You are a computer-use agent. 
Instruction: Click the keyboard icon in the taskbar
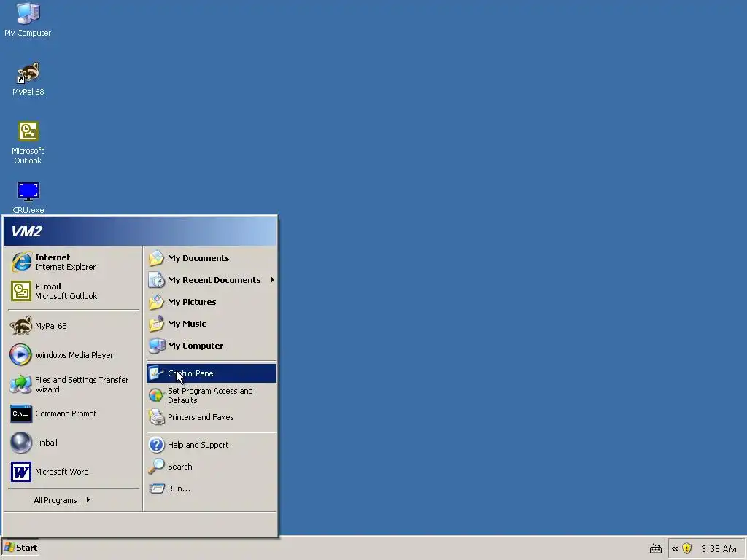click(656, 549)
